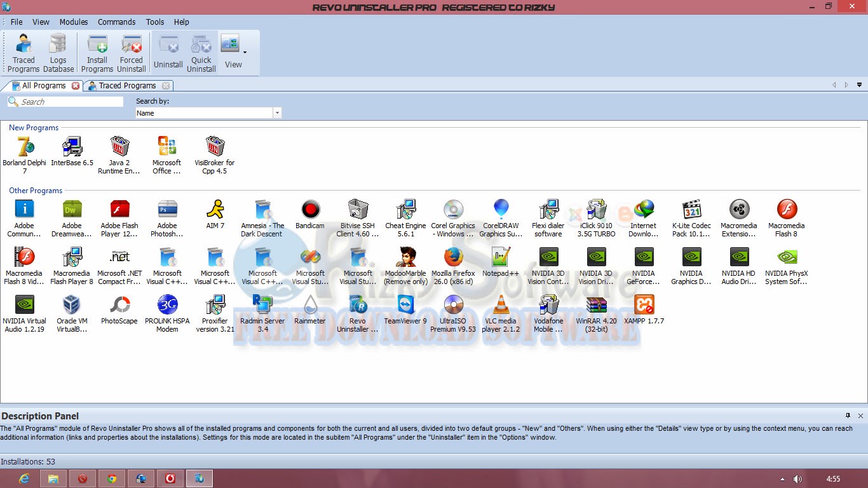Screen dimensions: 868x488
Task: Open the Help menu
Action: point(182,22)
